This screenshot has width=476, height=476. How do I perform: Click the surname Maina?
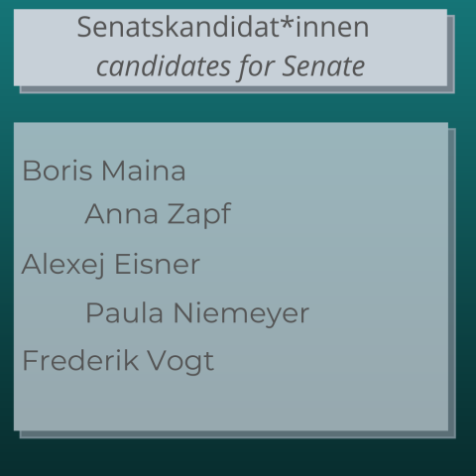click(x=144, y=171)
